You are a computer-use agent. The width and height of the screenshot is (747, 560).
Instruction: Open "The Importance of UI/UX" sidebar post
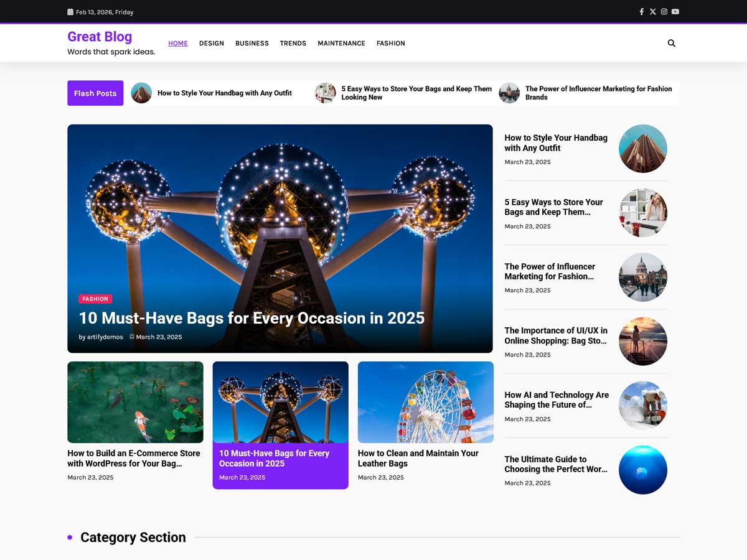[x=556, y=335]
